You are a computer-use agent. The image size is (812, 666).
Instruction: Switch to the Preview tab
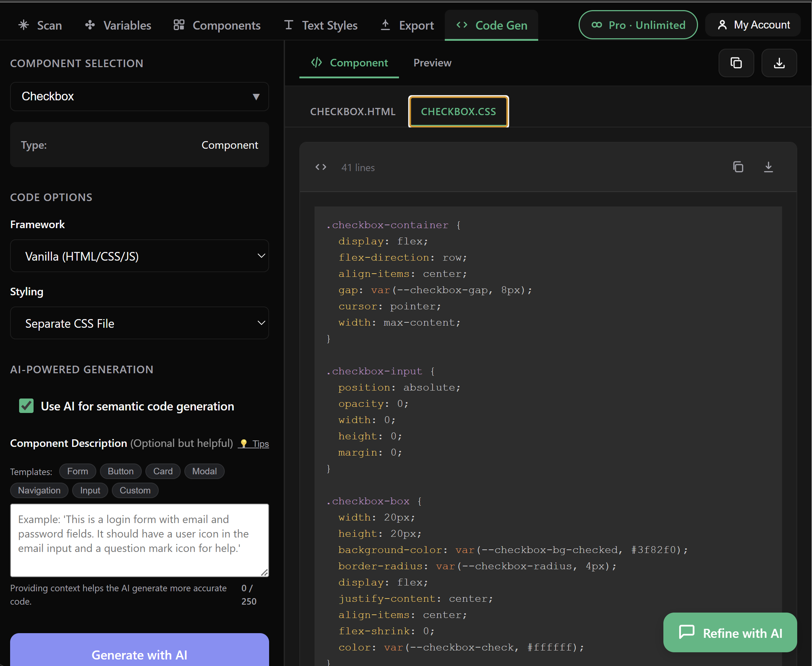click(x=433, y=63)
